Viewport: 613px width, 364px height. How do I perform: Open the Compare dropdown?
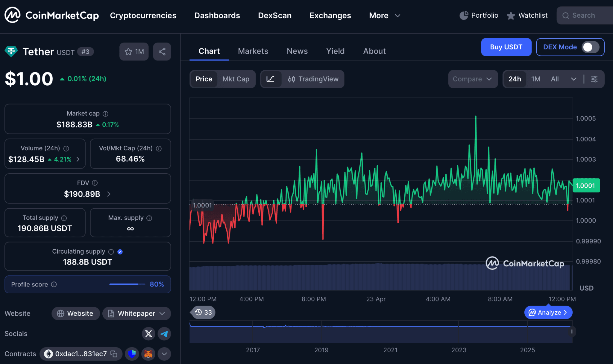472,79
